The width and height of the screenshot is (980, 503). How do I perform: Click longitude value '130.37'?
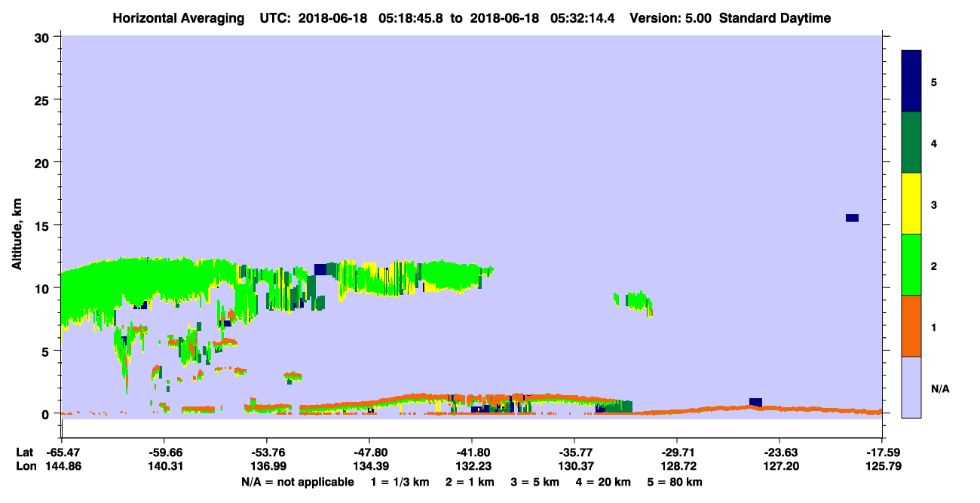click(x=574, y=466)
